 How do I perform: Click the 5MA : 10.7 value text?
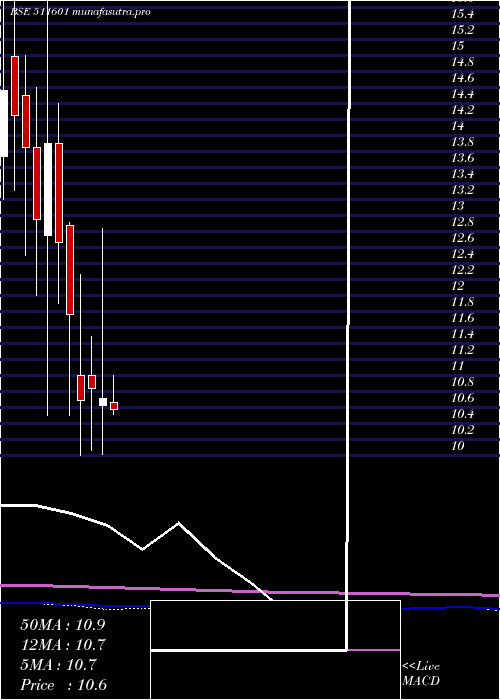58,665
